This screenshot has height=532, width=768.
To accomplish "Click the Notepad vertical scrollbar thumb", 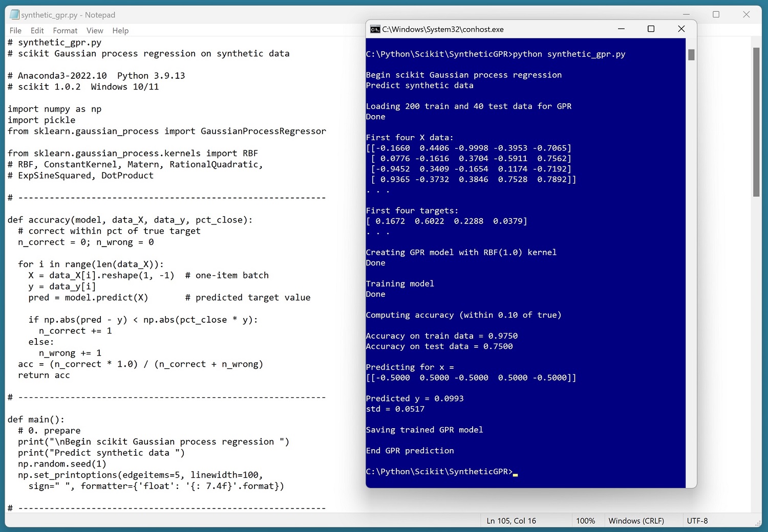I will 756,122.
